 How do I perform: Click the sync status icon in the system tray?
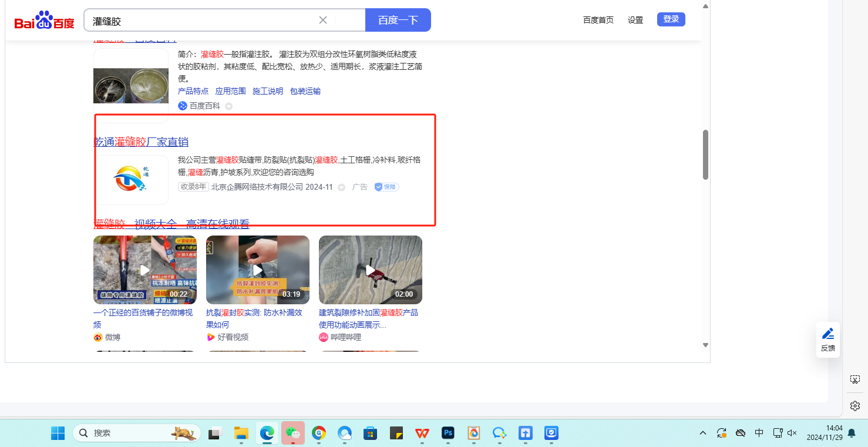pos(722,433)
